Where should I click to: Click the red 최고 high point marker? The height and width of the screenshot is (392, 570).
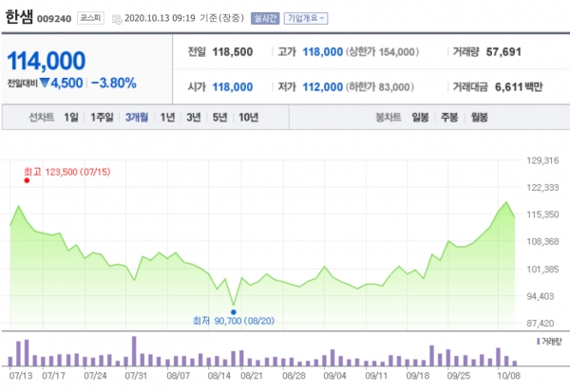27,180
